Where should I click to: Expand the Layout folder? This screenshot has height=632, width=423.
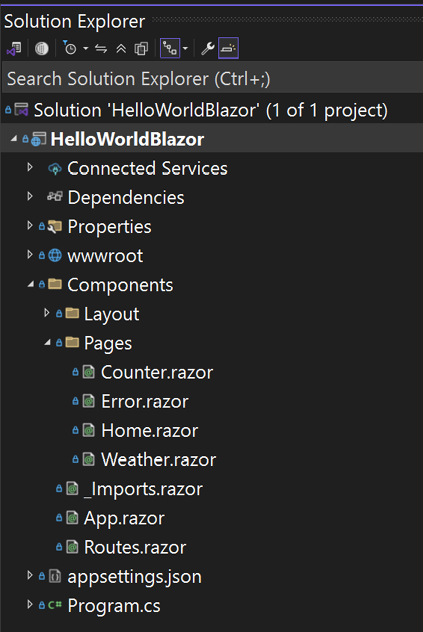pyautogui.click(x=47, y=313)
